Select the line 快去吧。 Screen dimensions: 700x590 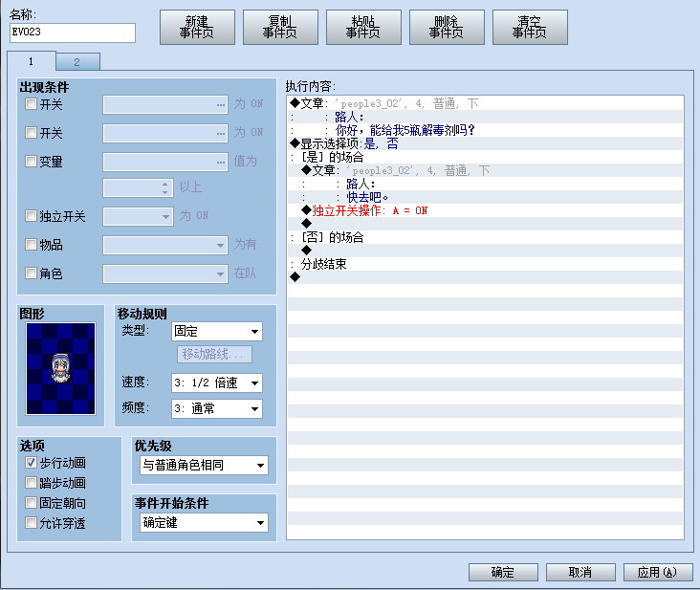[485, 197]
